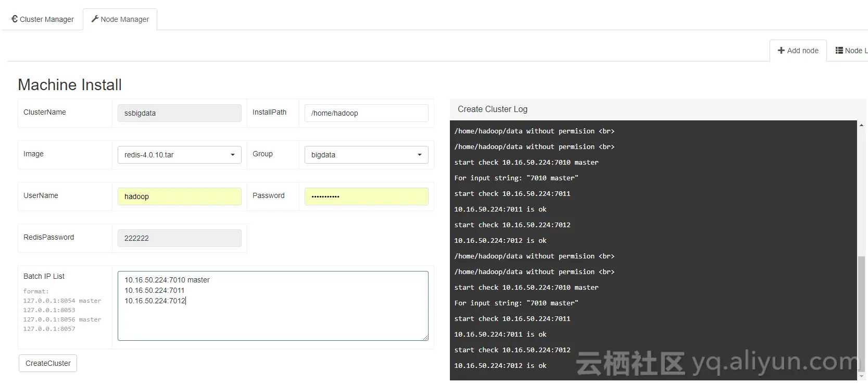The image size is (868, 383).
Task: Grab the textarea resize handle corner
Action: 425,338
